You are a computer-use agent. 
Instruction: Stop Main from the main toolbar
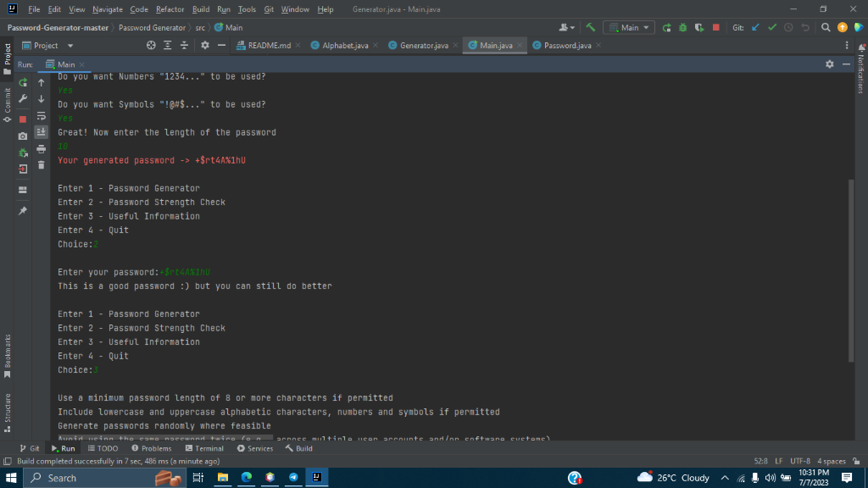[715, 27]
